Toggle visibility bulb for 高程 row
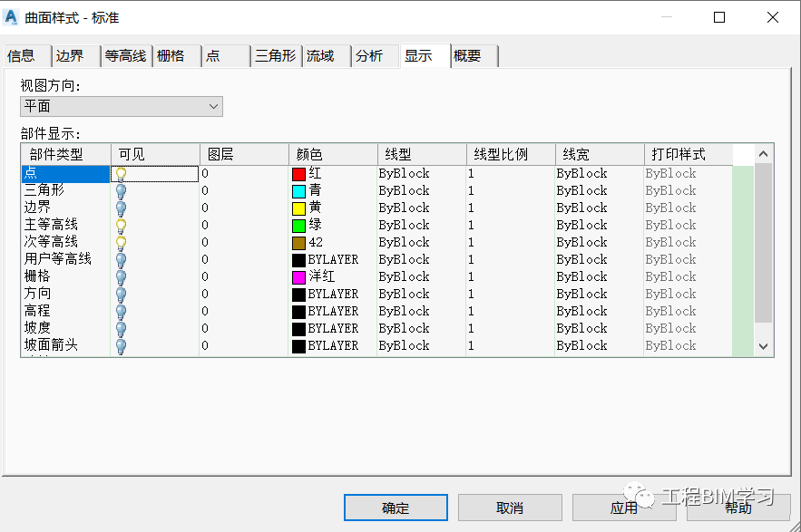This screenshot has width=801, height=532. (121, 312)
